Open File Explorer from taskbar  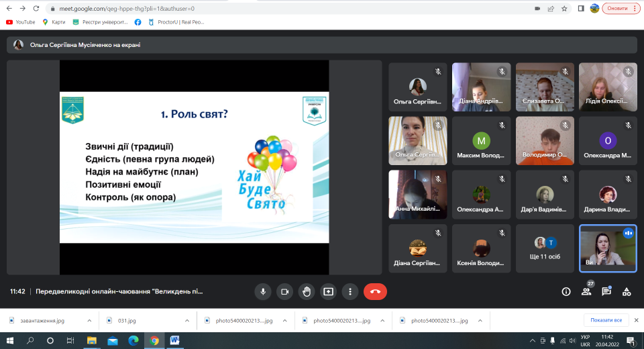pyautogui.click(x=92, y=340)
